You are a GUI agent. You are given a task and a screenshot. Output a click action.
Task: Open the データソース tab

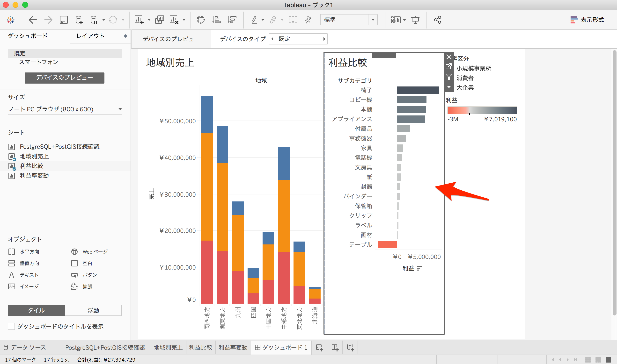click(x=28, y=347)
